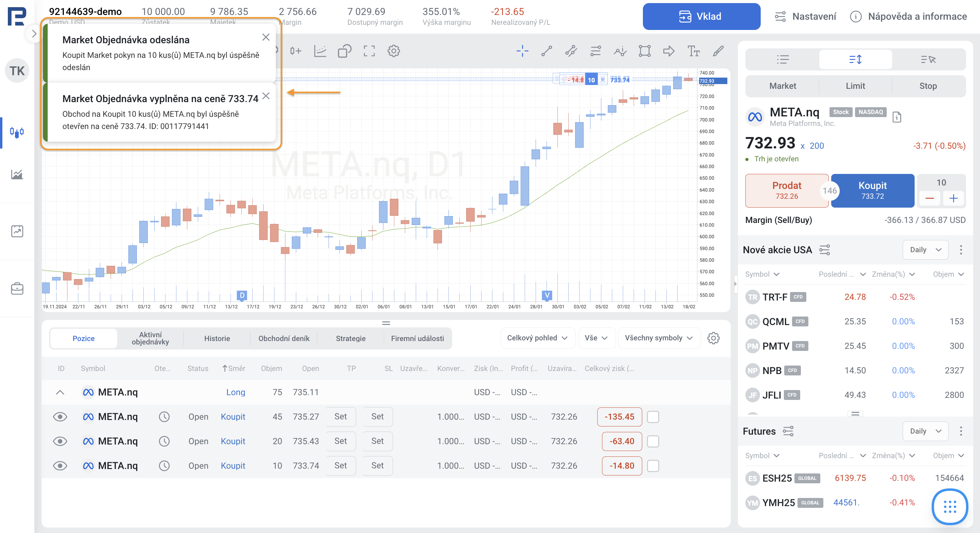Screen dimensions: 980x533
Task: Select the rectangle shape tool
Action: click(x=645, y=51)
